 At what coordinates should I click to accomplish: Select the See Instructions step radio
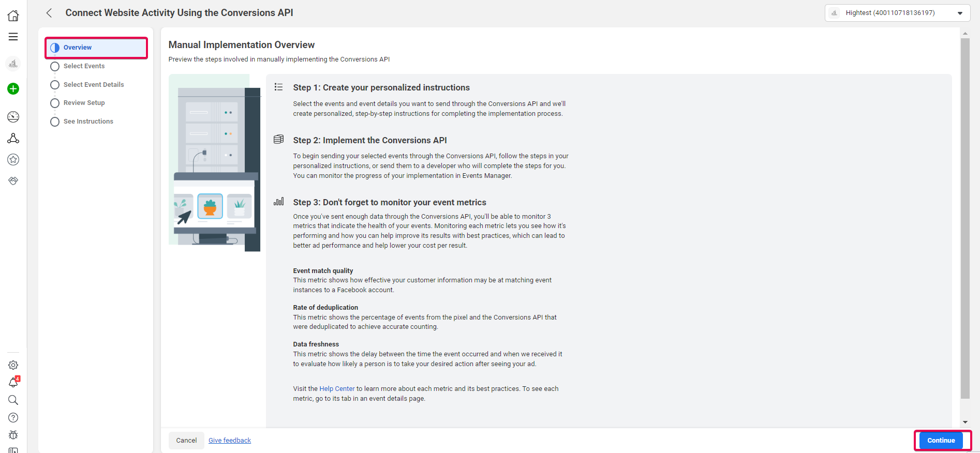click(x=55, y=122)
